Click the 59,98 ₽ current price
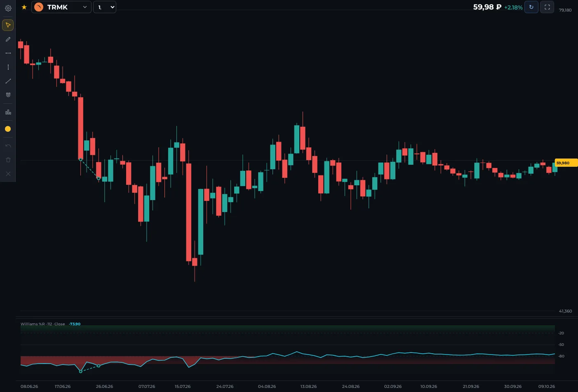Viewport: 578px width, 392px height. tap(487, 7)
